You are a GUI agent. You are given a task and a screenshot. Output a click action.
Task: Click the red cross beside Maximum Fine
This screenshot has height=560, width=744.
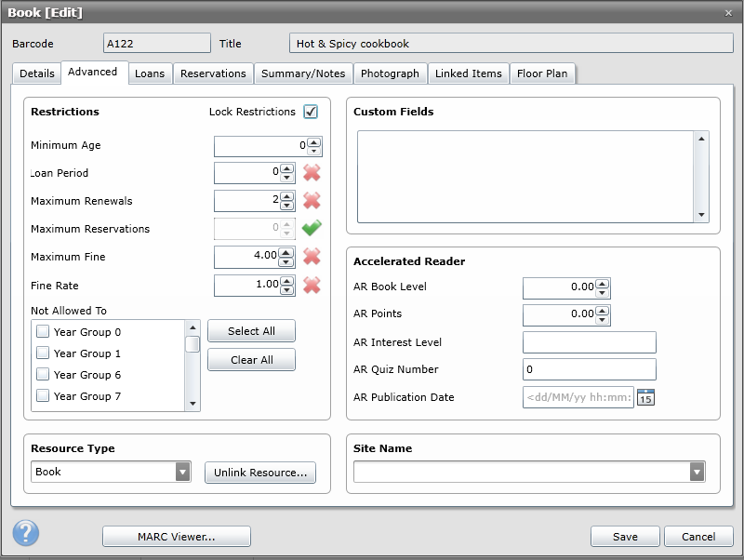(x=312, y=257)
